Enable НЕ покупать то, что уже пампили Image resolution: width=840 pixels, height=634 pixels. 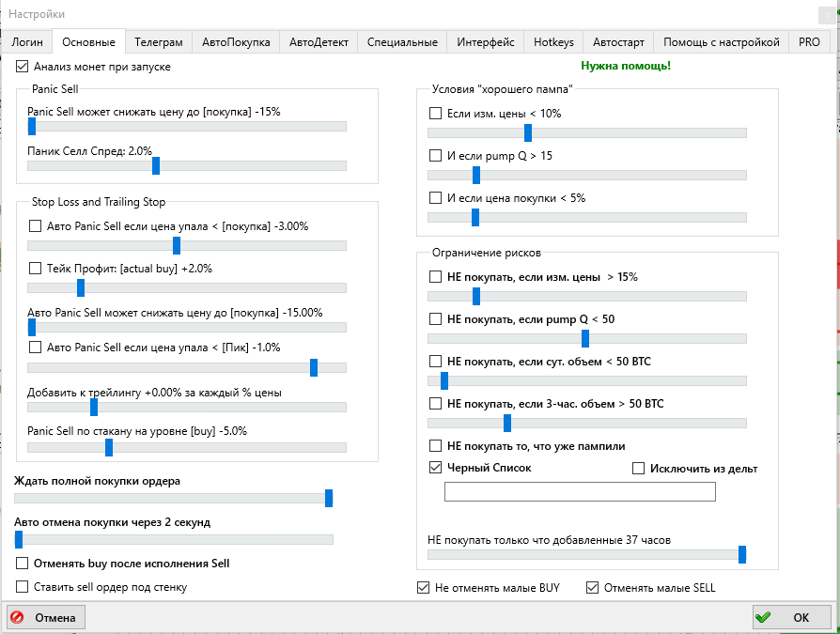click(x=435, y=446)
